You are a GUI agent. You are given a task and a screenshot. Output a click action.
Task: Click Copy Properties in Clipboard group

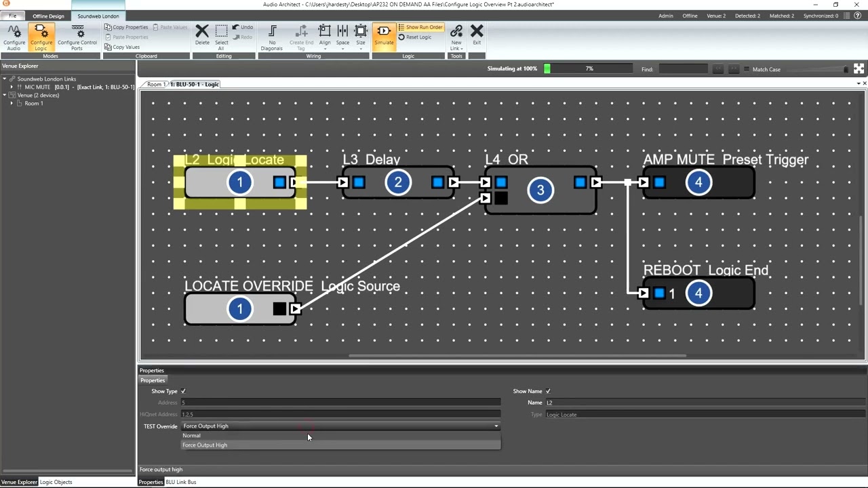point(126,27)
